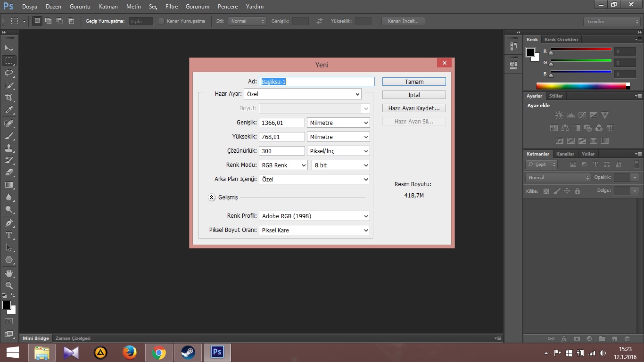This screenshot has height=362, width=644.
Task: Click the Hazır Ayarı Kaydet button
Action: (x=414, y=108)
